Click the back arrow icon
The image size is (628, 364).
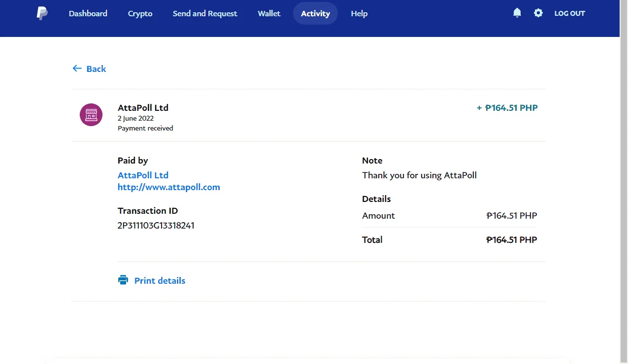click(77, 68)
